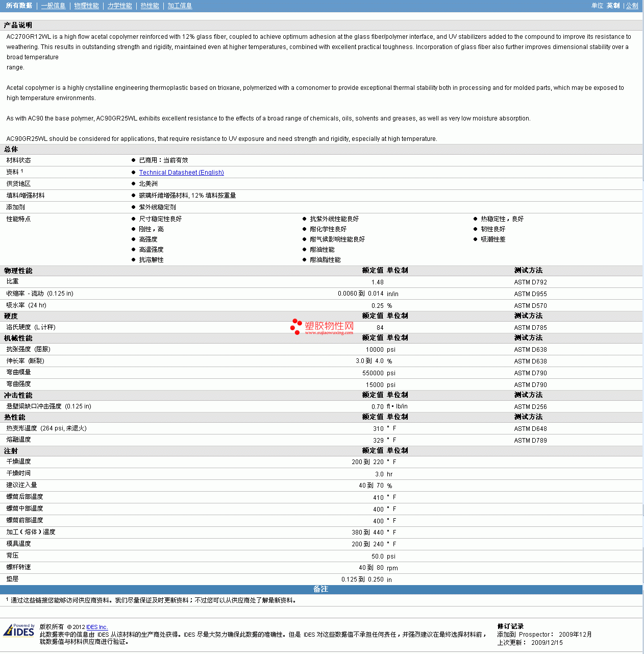Click 螺杆转速 row label
This screenshot has height=654, width=644.
(x=18, y=567)
